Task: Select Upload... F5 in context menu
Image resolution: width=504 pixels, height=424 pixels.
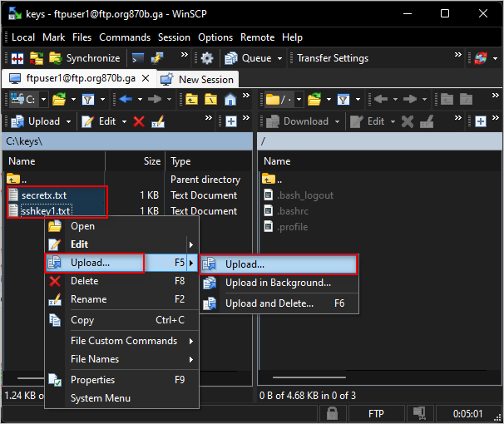Action: point(121,263)
